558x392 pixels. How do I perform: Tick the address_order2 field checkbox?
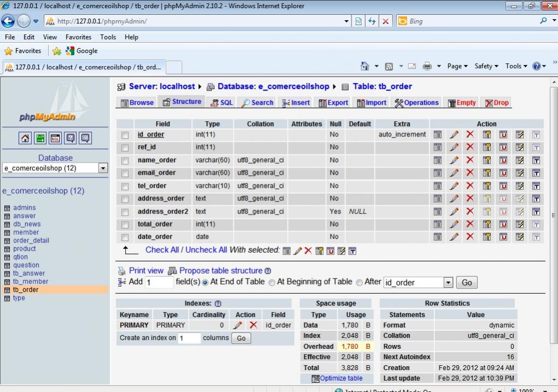point(125,212)
